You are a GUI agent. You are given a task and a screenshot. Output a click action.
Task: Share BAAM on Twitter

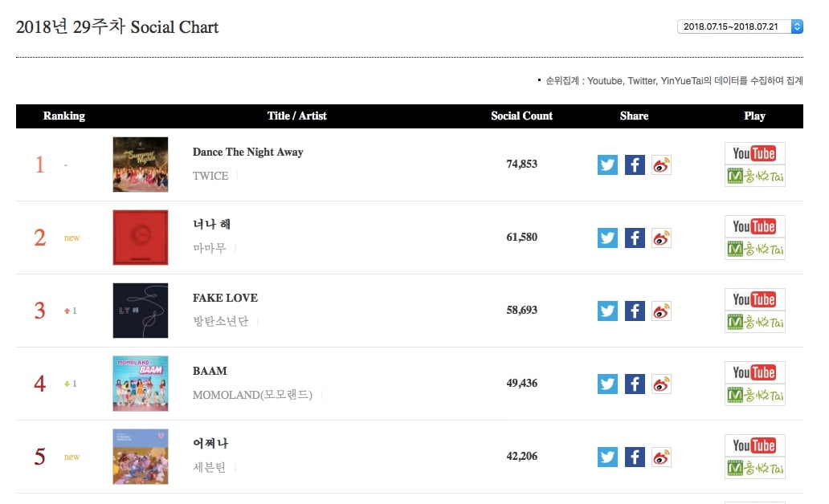[x=607, y=384]
